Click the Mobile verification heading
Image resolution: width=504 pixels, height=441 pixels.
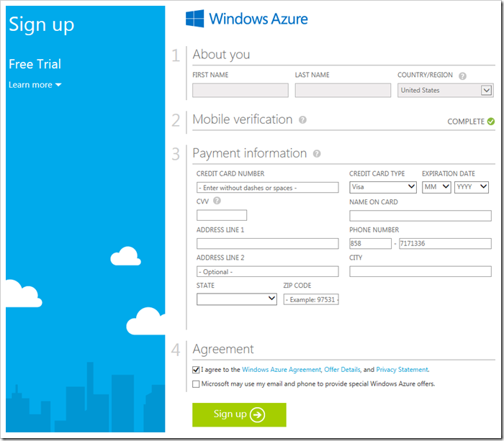coord(243,119)
